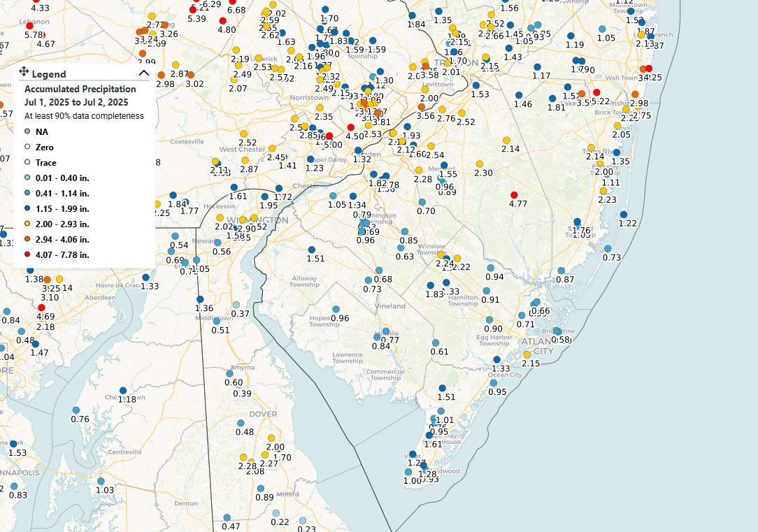
Task: Select the 0.60 station dot near Smyrna
Action: [x=229, y=373]
